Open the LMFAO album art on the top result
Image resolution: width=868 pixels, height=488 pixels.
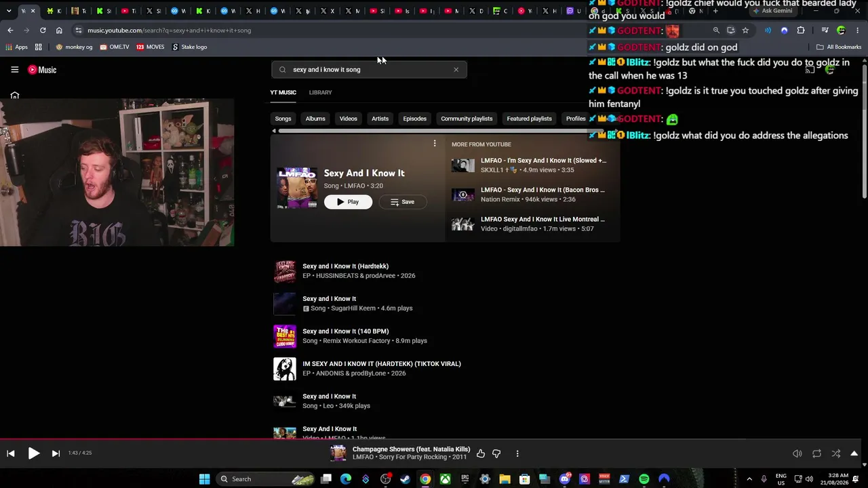tap(297, 188)
